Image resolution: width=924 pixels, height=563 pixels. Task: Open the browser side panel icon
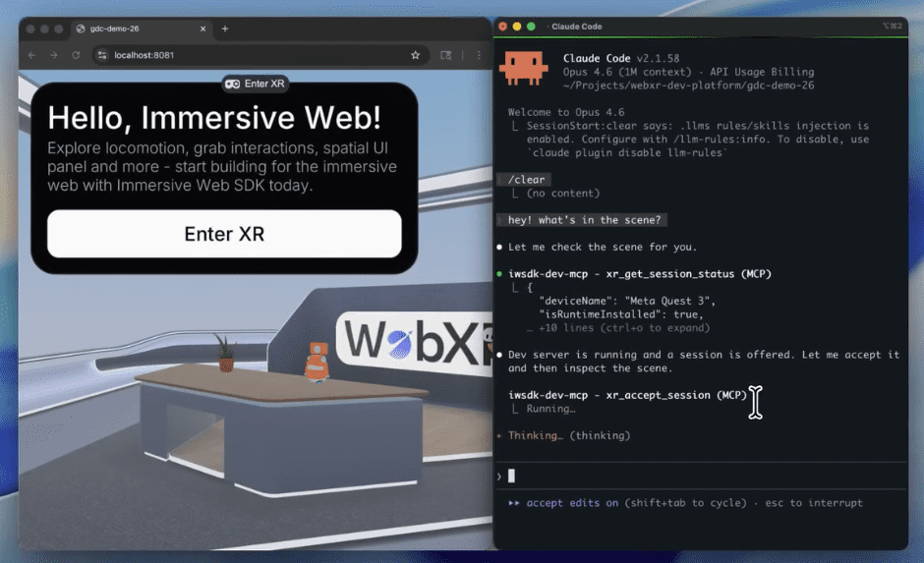pos(446,55)
